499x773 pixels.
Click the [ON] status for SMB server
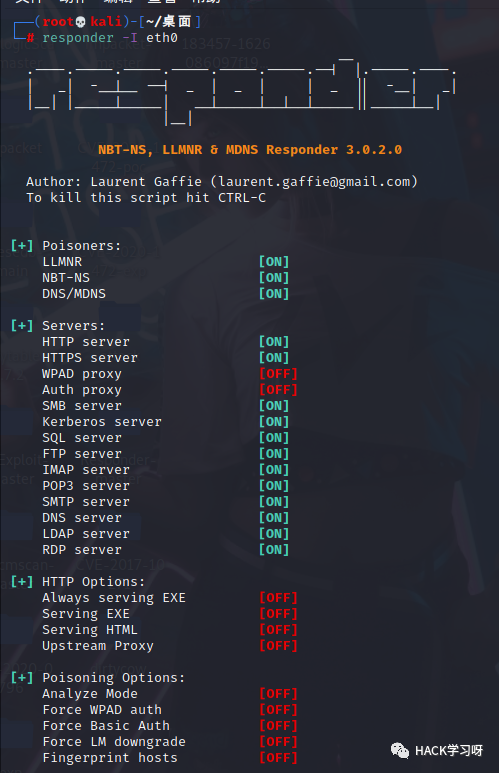[274, 406]
